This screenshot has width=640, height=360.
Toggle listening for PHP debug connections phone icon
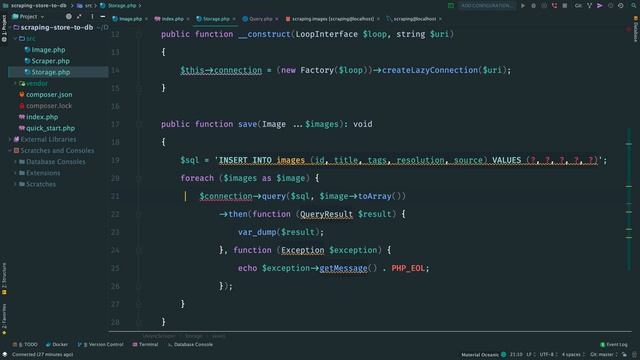[554, 6]
